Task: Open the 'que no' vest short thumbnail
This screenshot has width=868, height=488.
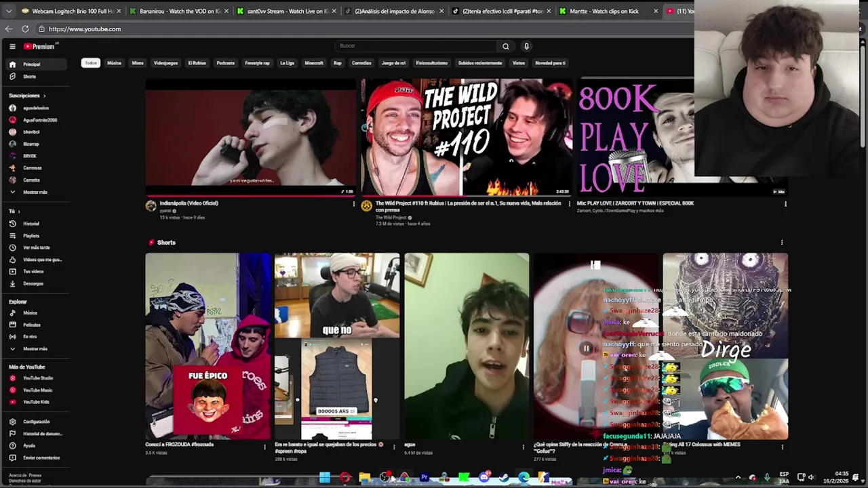Action: click(337, 346)
